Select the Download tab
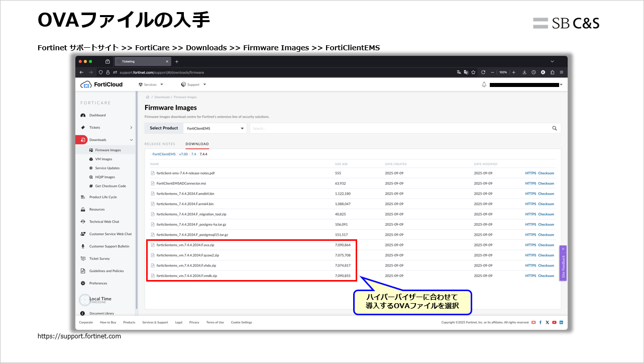Screen dimensions: 644x363 point(197,144)
